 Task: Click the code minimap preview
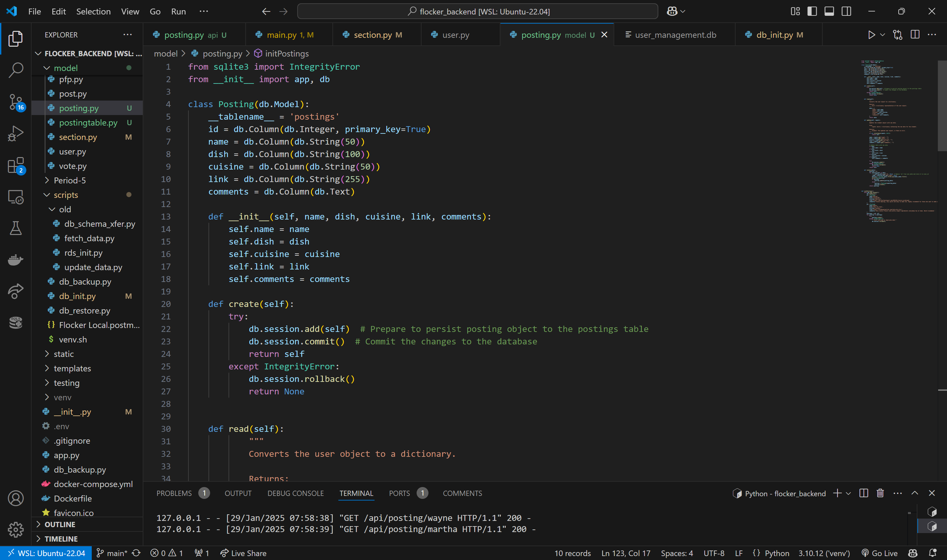pos(898,142)
